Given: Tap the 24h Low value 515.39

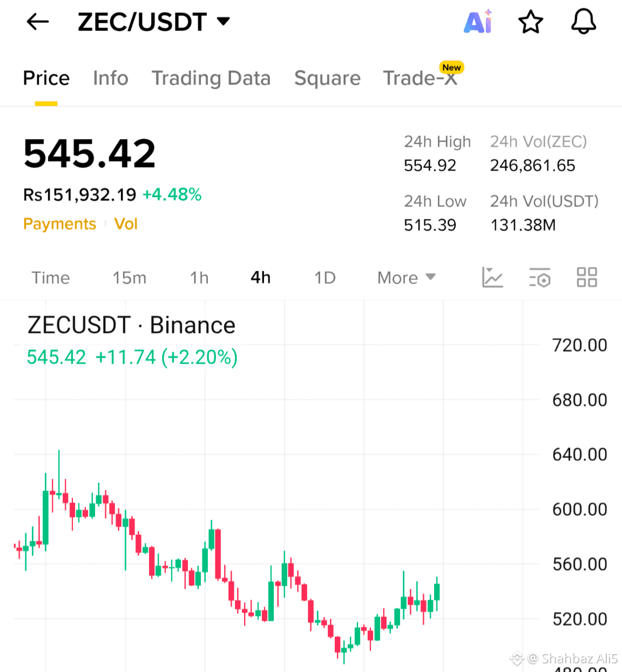Looking at the screenshot, I should pyautogui.click(x=430, y=225).
